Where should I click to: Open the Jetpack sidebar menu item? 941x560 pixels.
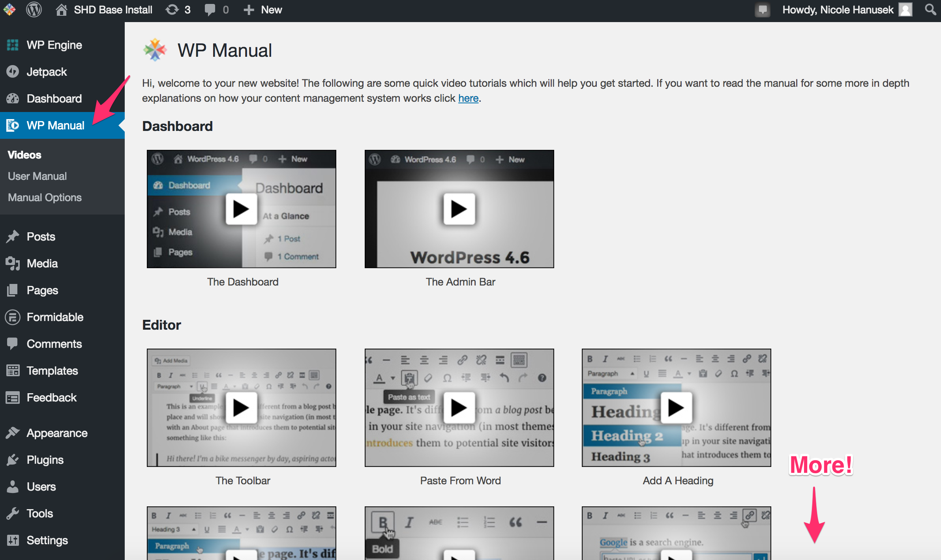tap(47, 72)
